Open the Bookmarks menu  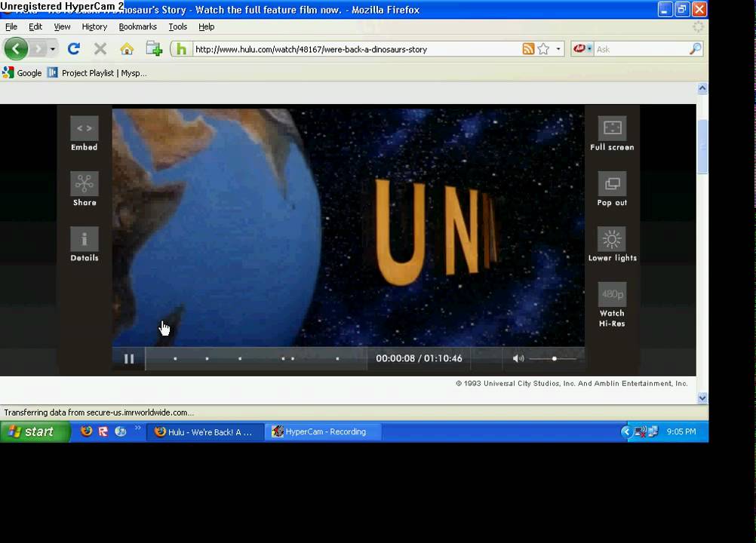[x=138, y=26]
